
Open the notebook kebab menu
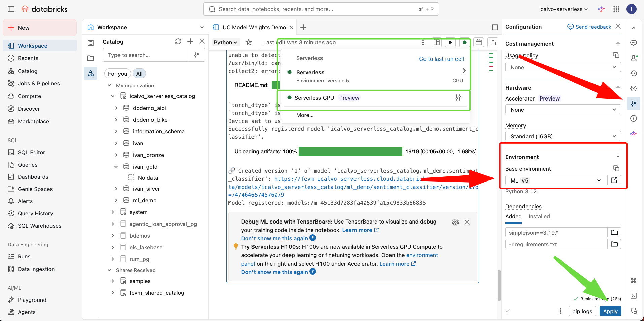(x=423, y=42)
